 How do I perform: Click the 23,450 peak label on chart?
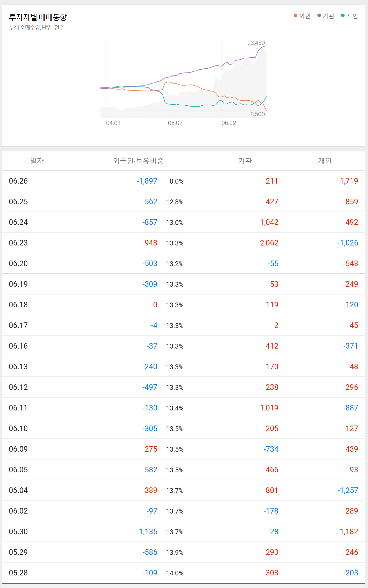(x=256, y=43)
